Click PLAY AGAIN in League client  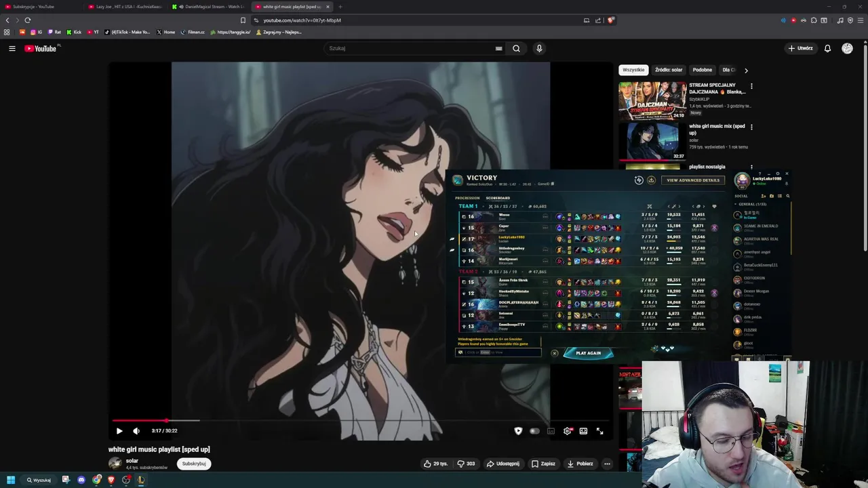pos(588,353)
